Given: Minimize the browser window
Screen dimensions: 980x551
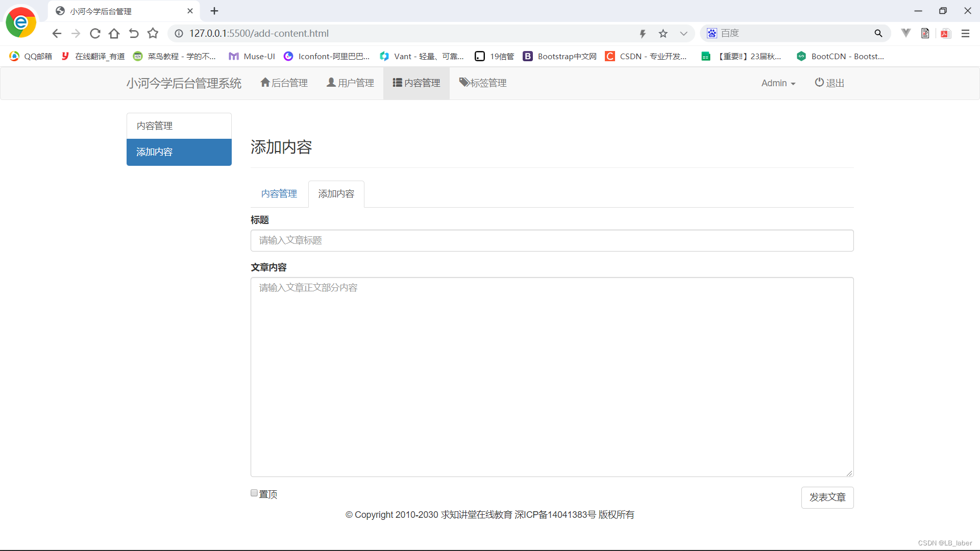Looking at the screenshot, I should pyautogui.click(x=918, y=11).
